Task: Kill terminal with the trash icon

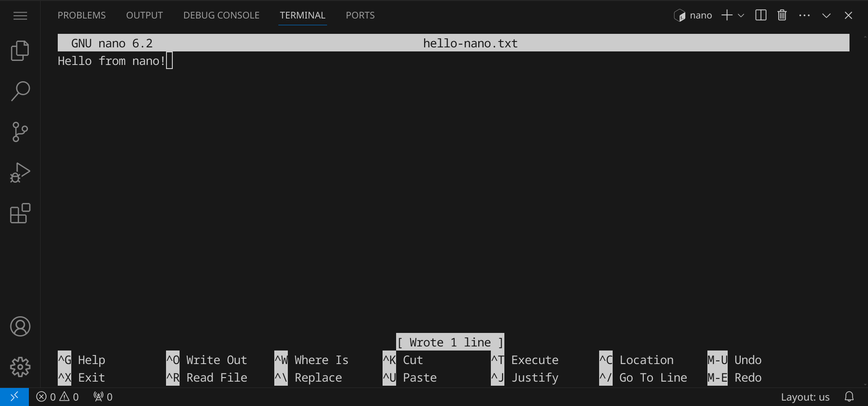Action: click(x=782, y=15)
